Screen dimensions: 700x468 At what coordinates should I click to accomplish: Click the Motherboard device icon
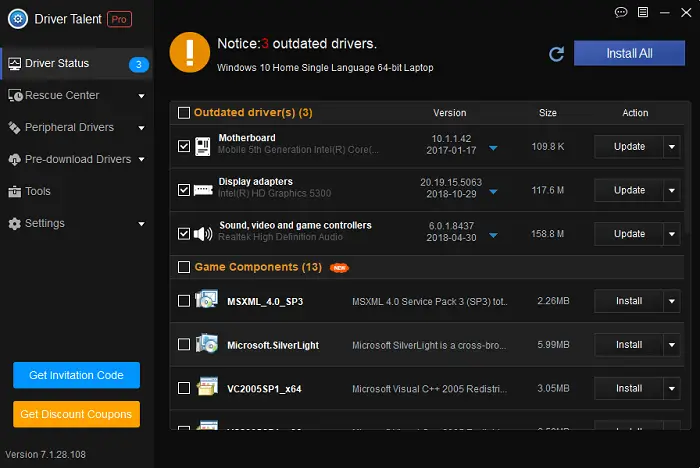pos(203,146)
